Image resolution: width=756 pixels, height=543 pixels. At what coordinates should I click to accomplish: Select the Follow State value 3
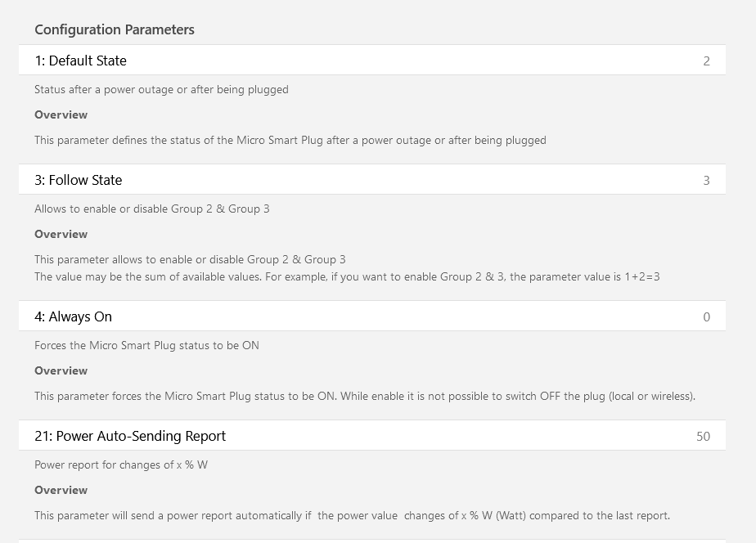coord(706,181)
